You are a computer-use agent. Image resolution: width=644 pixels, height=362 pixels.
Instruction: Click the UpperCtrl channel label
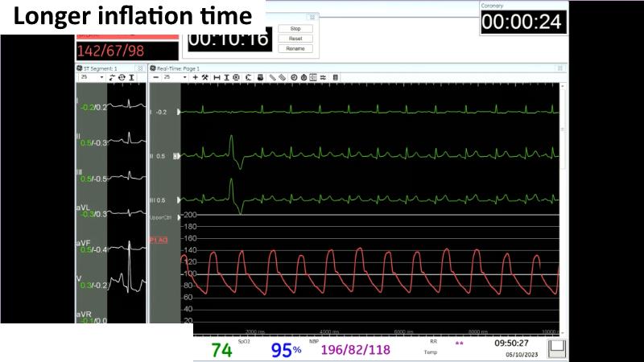tap(159, 217)
